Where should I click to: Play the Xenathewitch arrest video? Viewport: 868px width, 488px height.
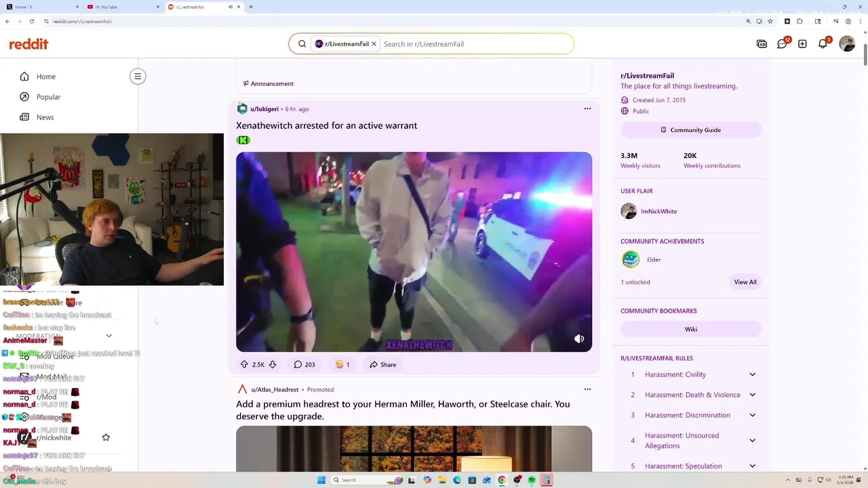pos(414,252)
